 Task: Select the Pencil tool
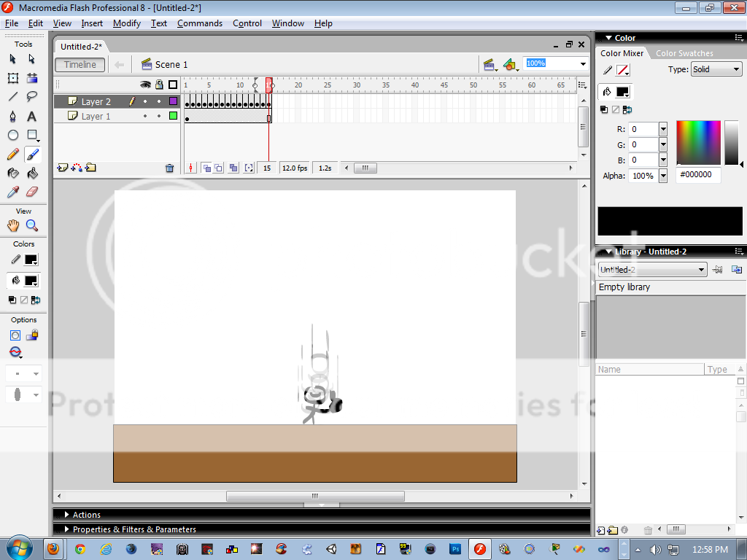pyautogui.click(x=13, y=155)
